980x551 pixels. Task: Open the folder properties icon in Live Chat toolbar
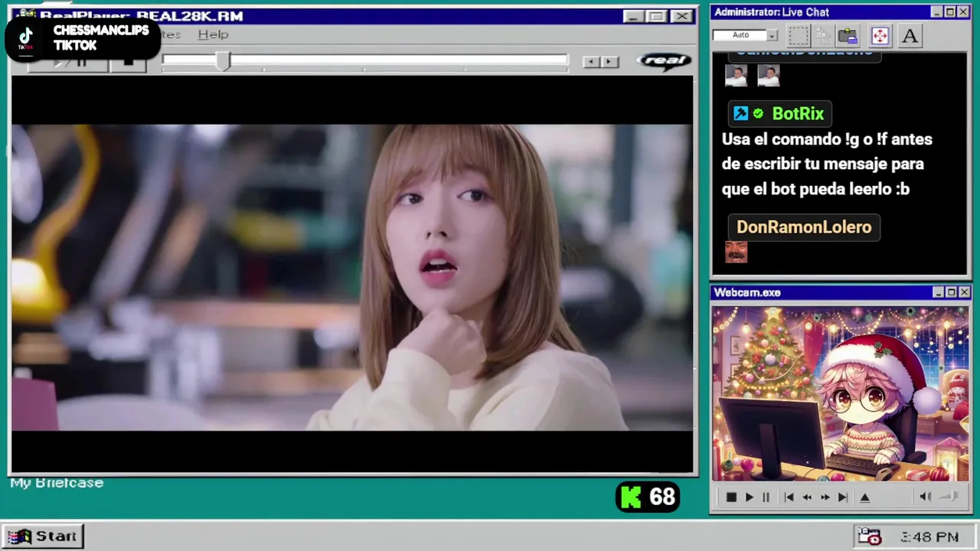point(848,36)
